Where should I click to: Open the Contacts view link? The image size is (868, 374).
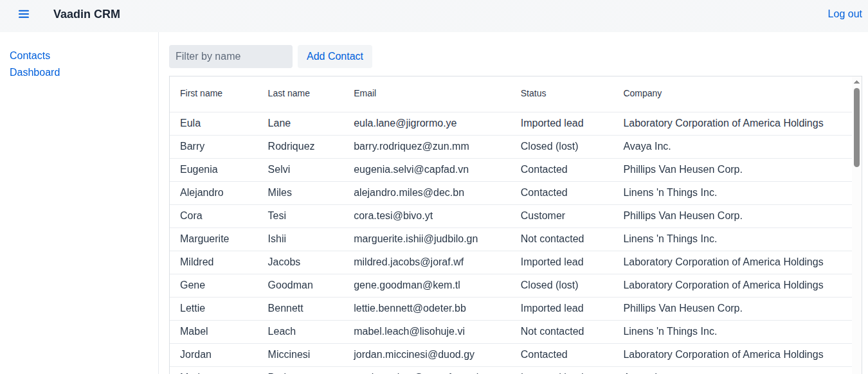tap(30, 56)
